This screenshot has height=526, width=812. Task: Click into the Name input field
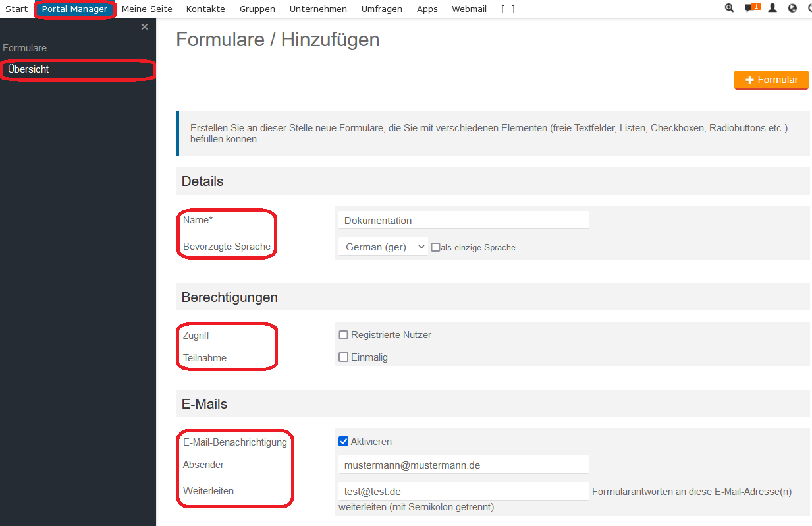click(x=464, y=220)
